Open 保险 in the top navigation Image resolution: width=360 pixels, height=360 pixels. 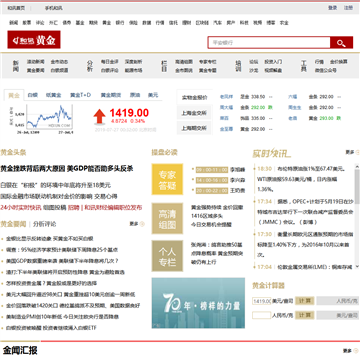tap(133, 23)
